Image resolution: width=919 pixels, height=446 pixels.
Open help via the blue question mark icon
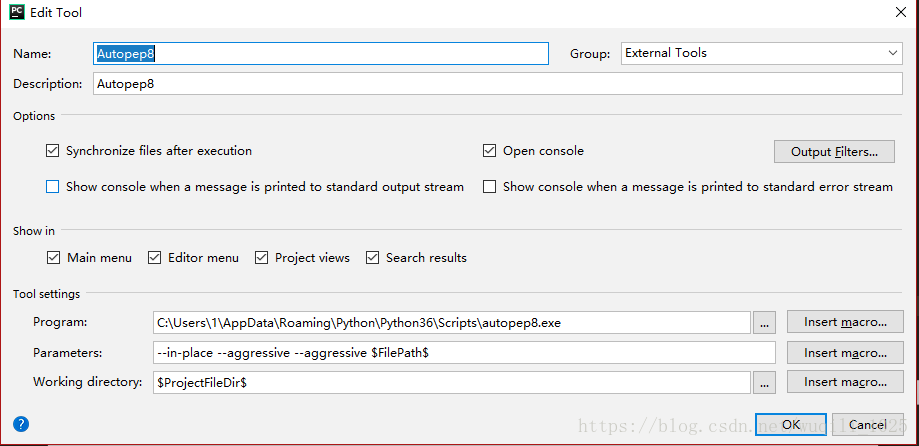(21, 424)
